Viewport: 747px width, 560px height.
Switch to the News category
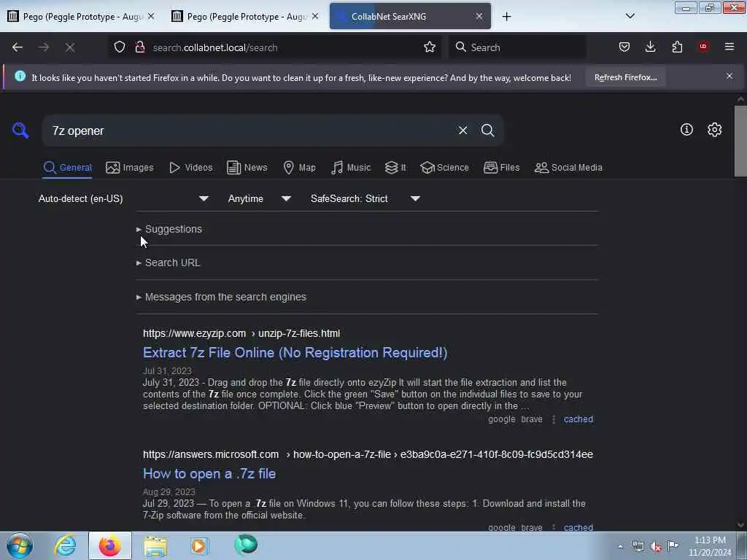coord(247,168)
